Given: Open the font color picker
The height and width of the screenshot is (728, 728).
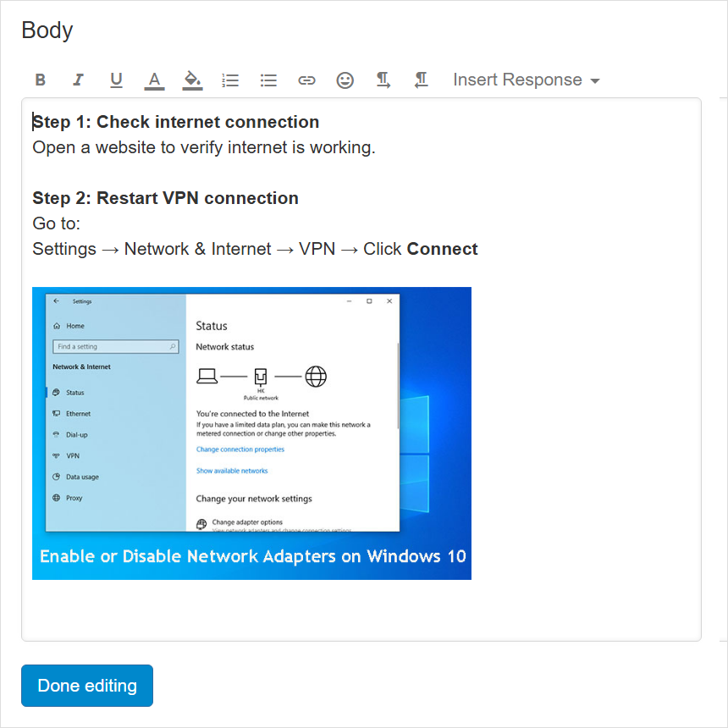Looking at the screenshot, I should pyautogui.click(x=154, y=80).
